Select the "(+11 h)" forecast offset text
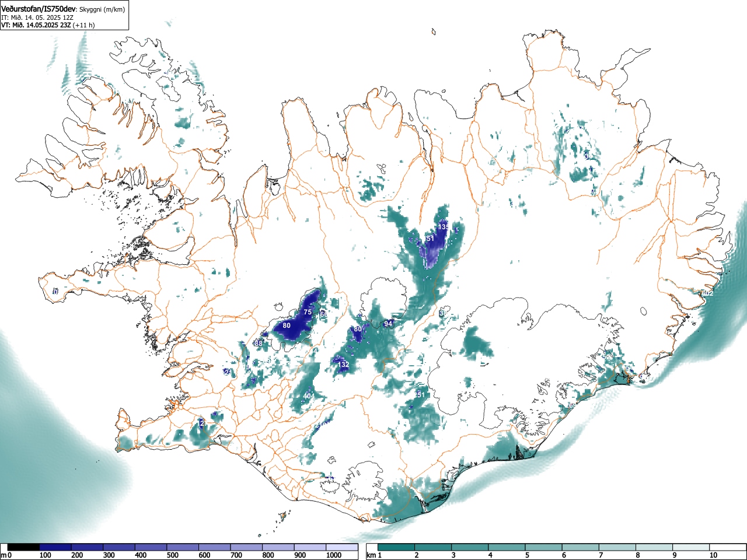This screenshot has height=560, width=747. point(83,25)
